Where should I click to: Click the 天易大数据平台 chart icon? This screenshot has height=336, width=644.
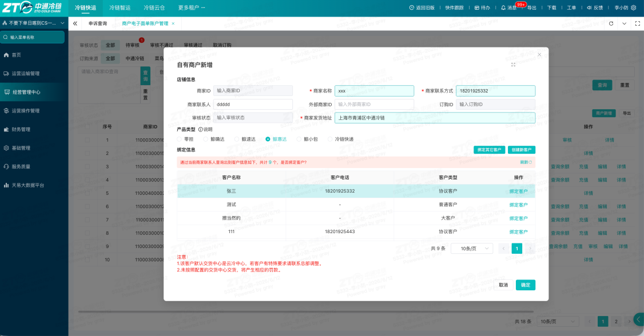point(6,185)
